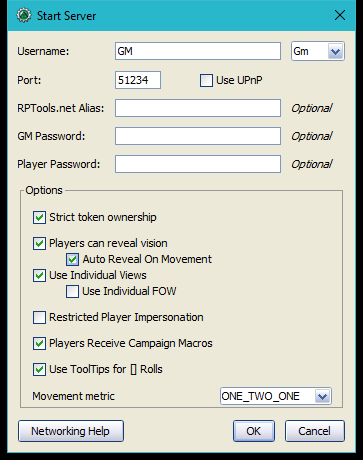Viewport: 363px width, 460px height.
Task: Click the Optional text beside RPTools.net Alias
Action: [312, 108]
